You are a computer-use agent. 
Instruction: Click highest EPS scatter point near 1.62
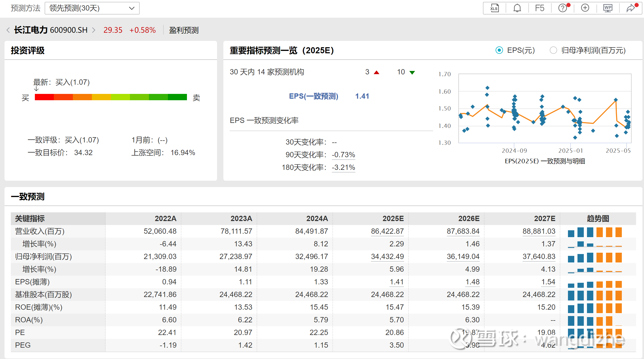point(487,88)
